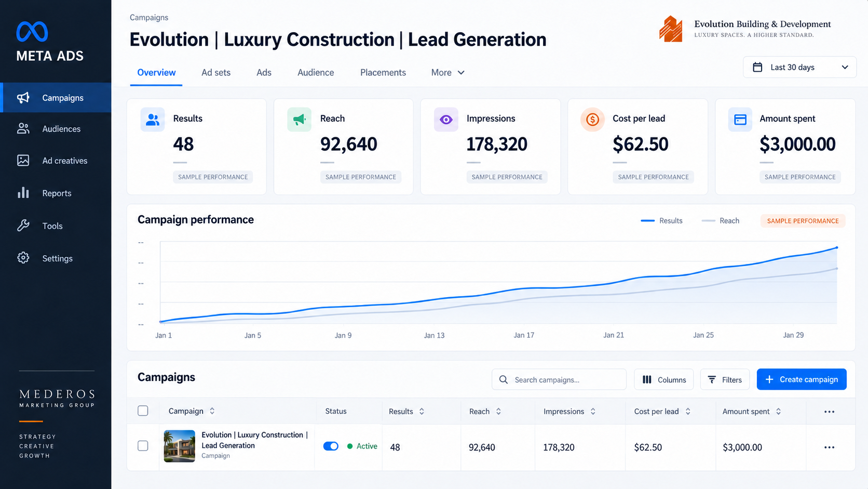Open the campaign row three-dots menu
Image resolution: width=868 pixels, height=489 pixels.
[x=829, y=447]
